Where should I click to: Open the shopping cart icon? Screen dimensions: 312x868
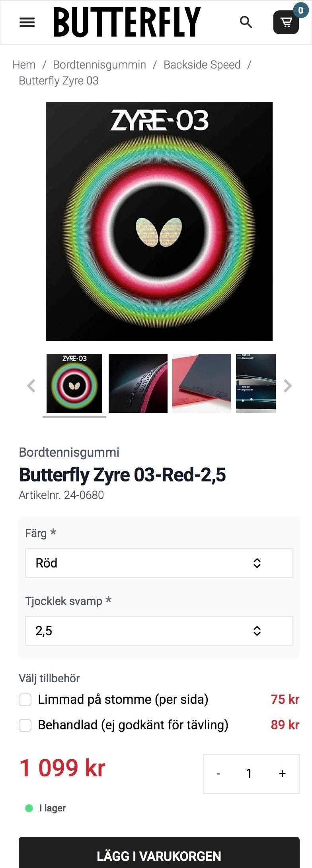(x=286, y=22)
